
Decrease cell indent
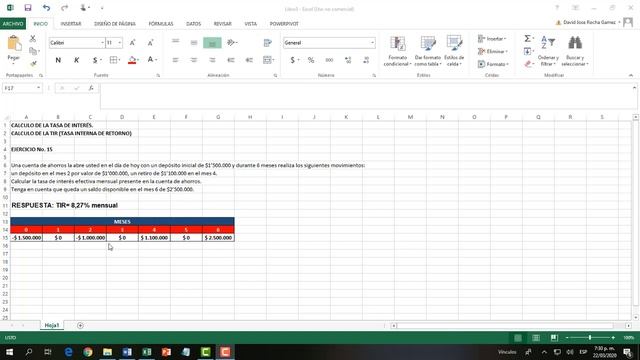tap(231, 60)
